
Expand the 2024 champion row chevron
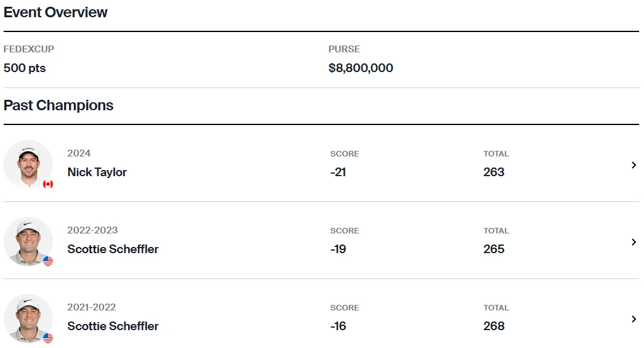pyautogui.click(x=634, y=164)
